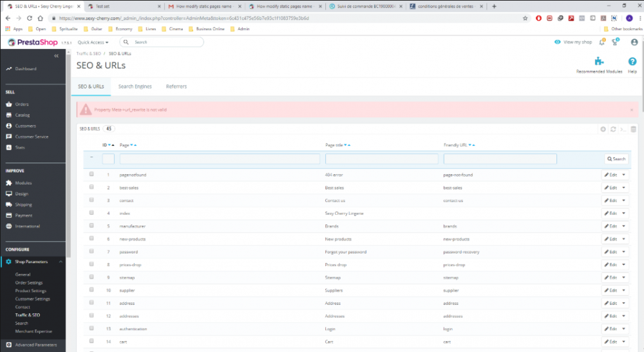Open the dropdown arrow beside Edit for address
644x352 pixels.
(624, 303)
